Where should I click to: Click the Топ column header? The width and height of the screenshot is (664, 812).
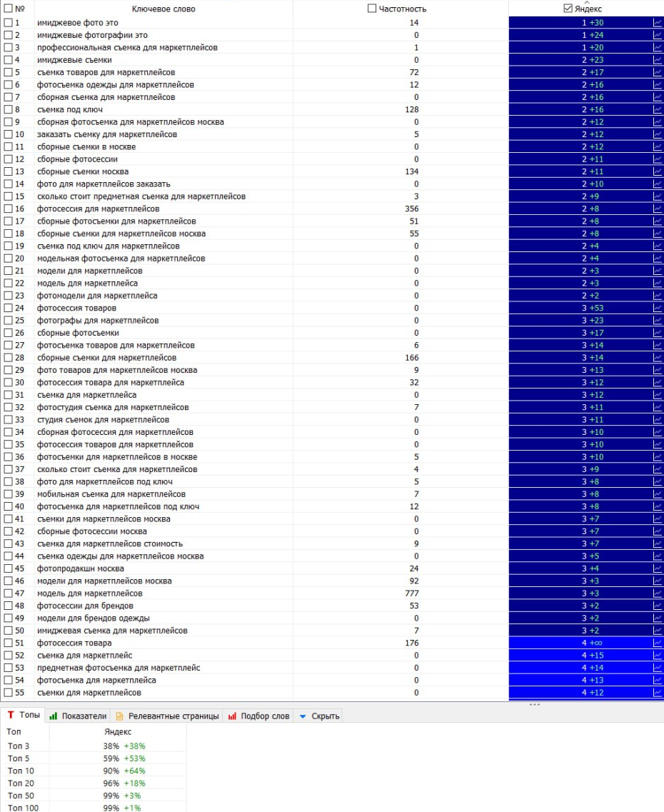[x=14, y=732]
